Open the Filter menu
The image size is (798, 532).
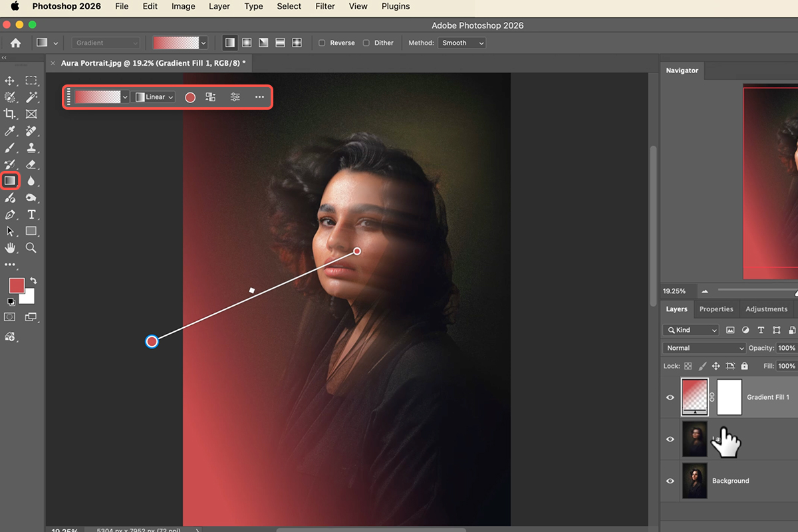click(x=325, y=7)
